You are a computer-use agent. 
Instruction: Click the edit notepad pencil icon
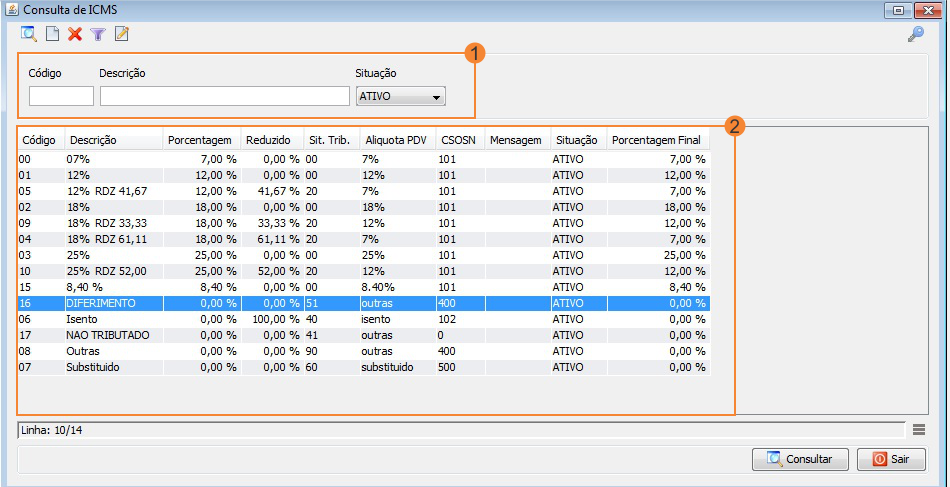pos(122,34)
